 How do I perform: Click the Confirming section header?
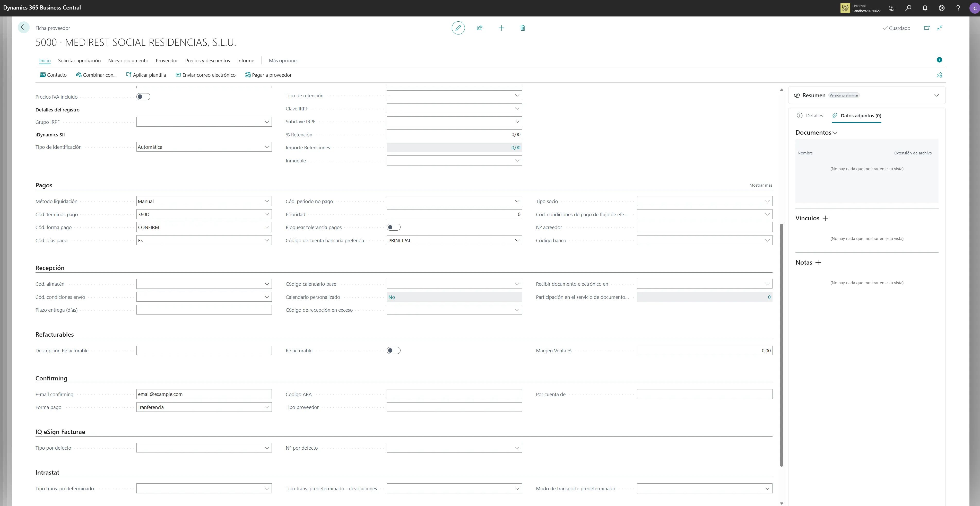[x=51, y=378]
